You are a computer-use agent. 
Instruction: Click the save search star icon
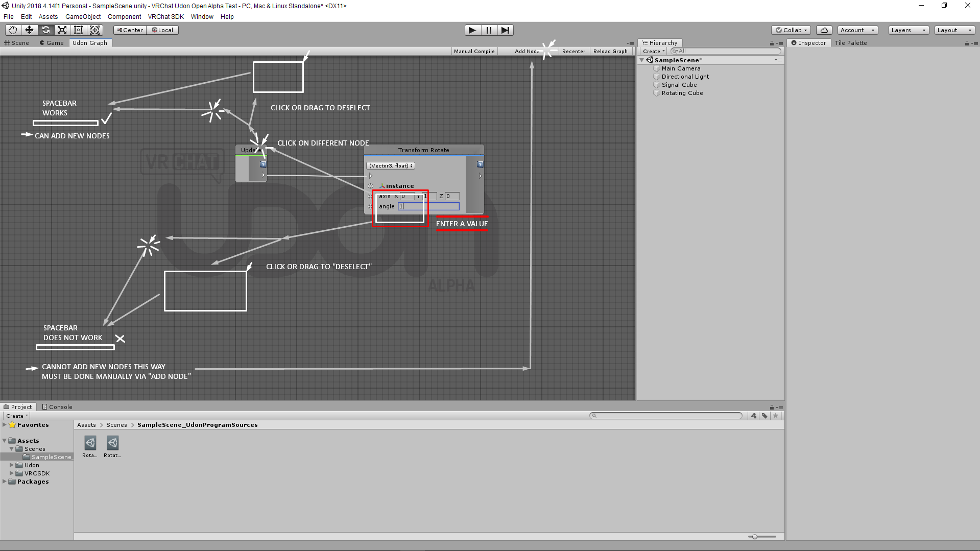coord(776,416)
